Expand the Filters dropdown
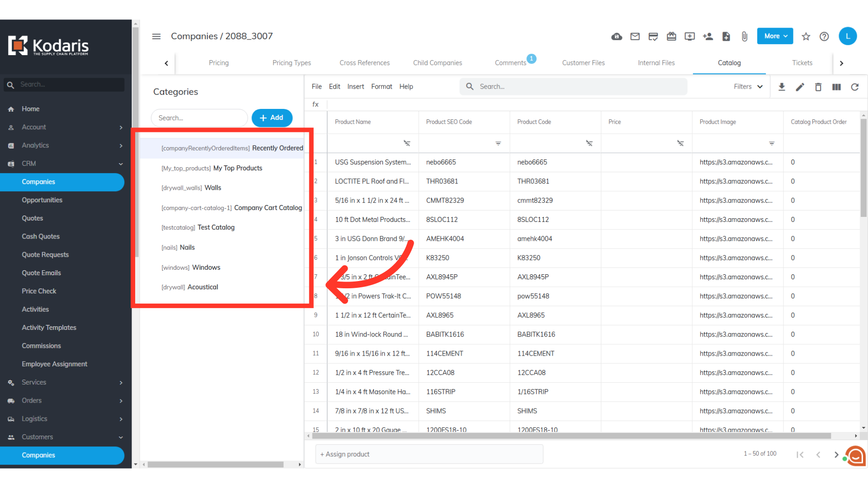The width and height of the screenshot is (868, 488). (x=748, y=87)
